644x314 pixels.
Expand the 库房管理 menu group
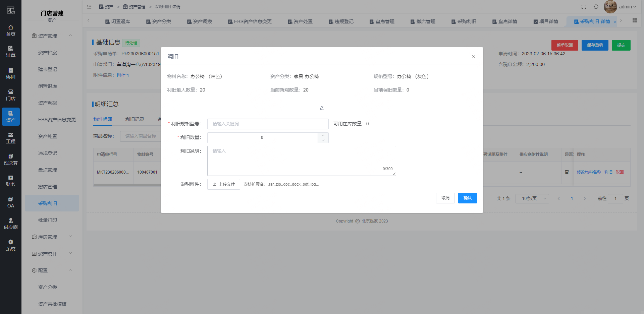(52, 237)
